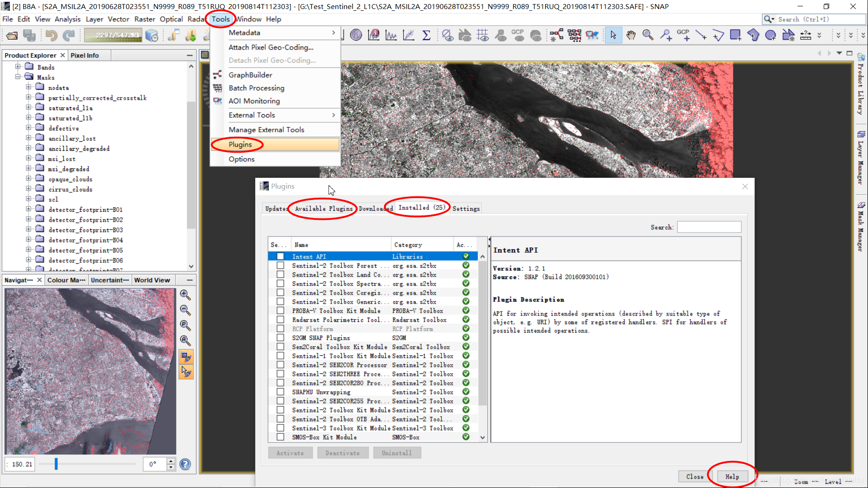Expand the Bands tree node
This screenshot has height=488, width=868.
pyautogui.click(x=18, y=67)
